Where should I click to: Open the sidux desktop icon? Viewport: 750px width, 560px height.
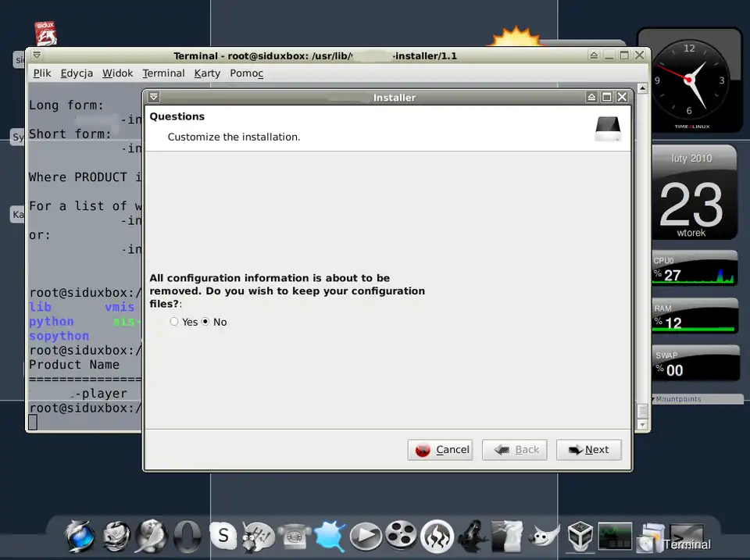point(46,34)
